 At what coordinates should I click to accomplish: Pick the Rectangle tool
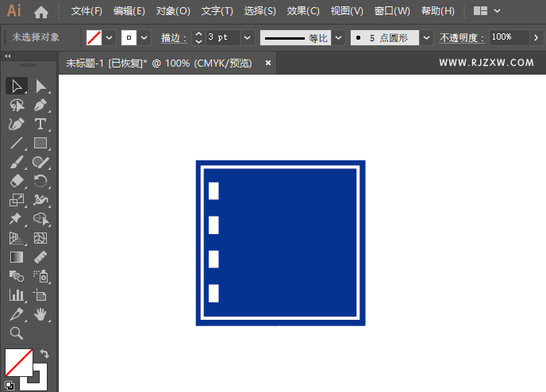tap(40, 144)
